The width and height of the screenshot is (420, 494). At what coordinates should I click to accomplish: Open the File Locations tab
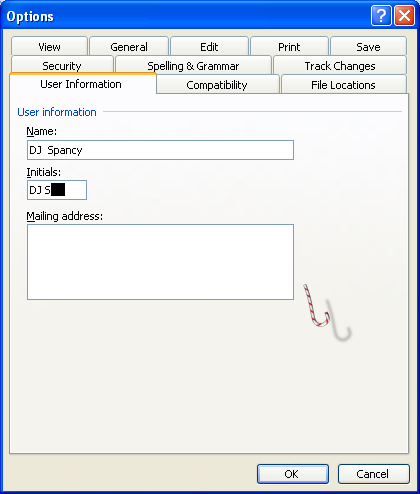pos(343,84)
